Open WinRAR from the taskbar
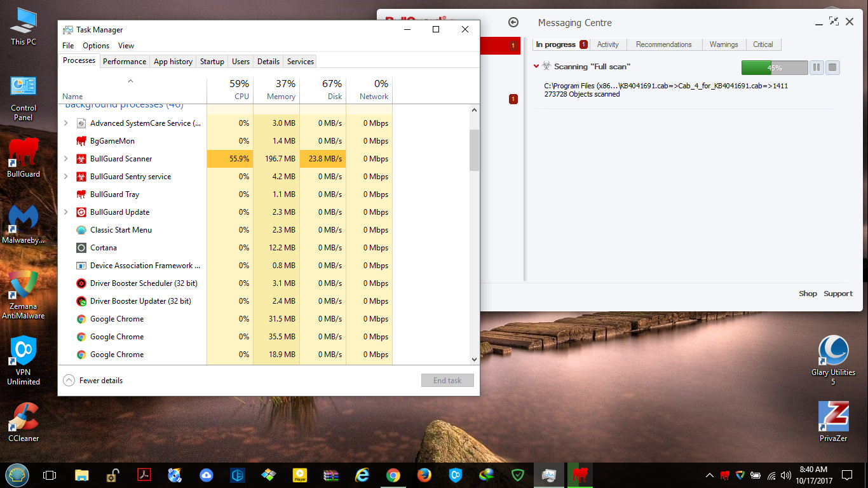868x488 pixels. [331, 475]
